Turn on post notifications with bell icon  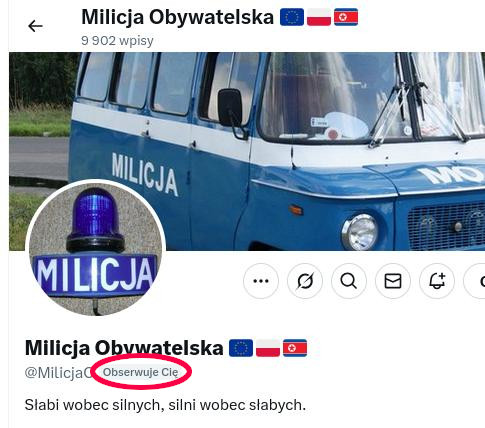point(437,281)
